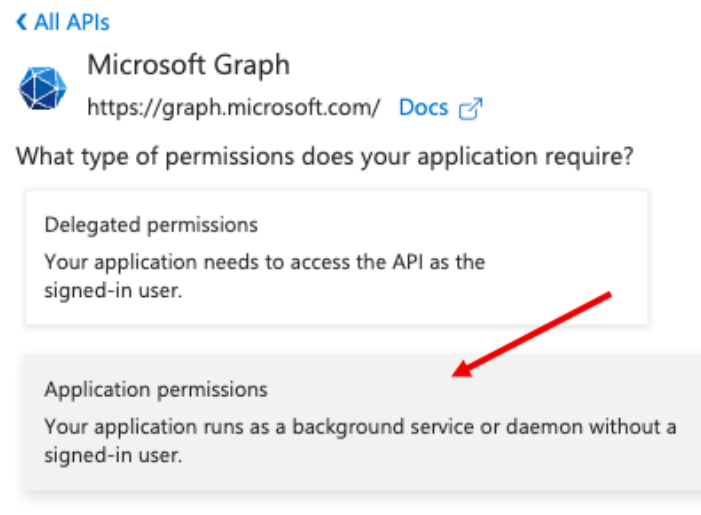Click the https://graph.microsoft.com/ URL text
Screen dimensions: 701x515
233,108
